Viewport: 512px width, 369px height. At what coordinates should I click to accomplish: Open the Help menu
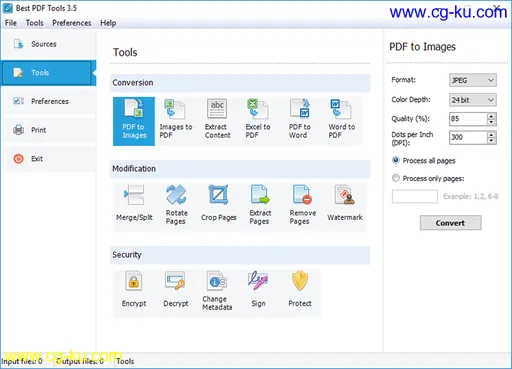click(108, 23)
